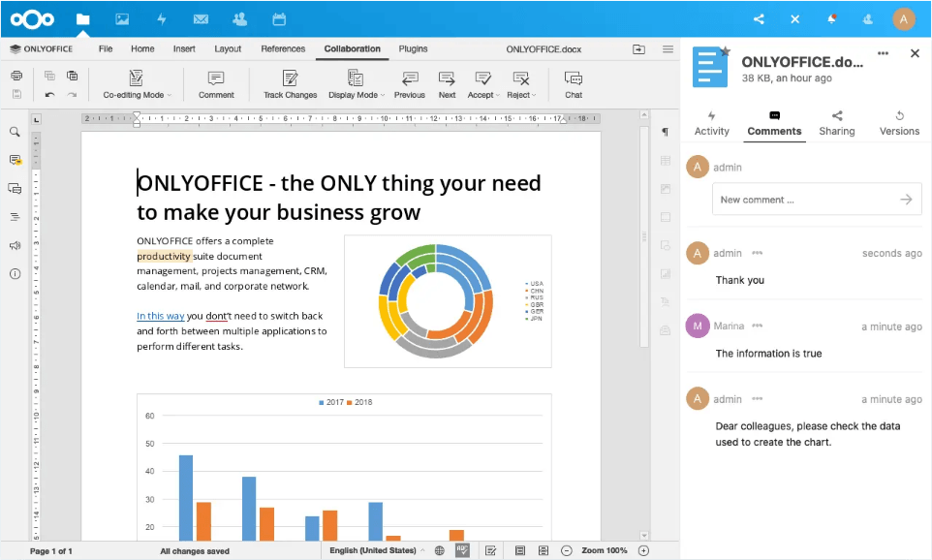Open the Versions tab in sidebar

[899, 124]
